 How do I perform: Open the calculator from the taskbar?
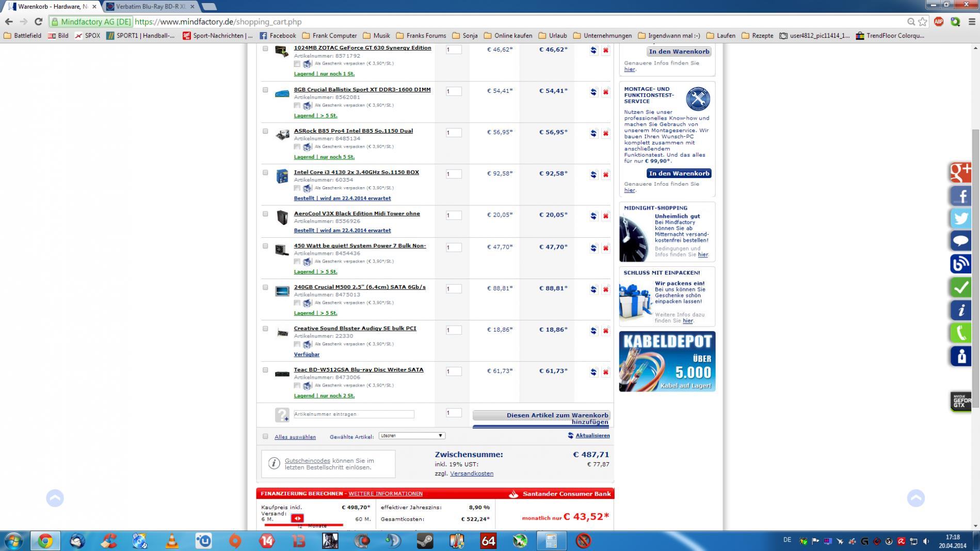pyautogui.click(x=551, y=541)
